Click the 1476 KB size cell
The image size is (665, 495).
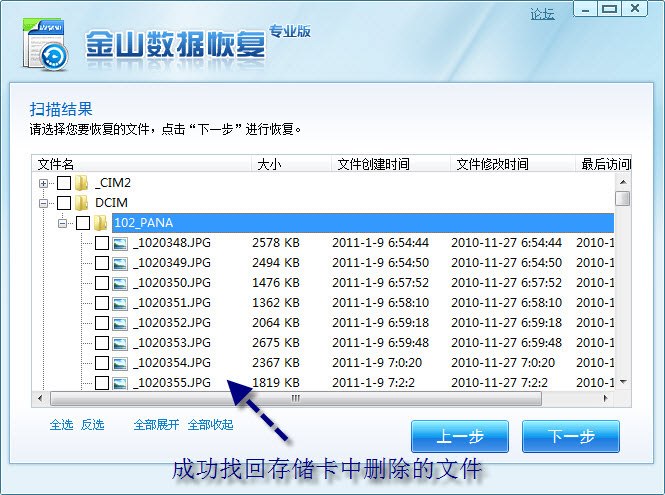276,282
